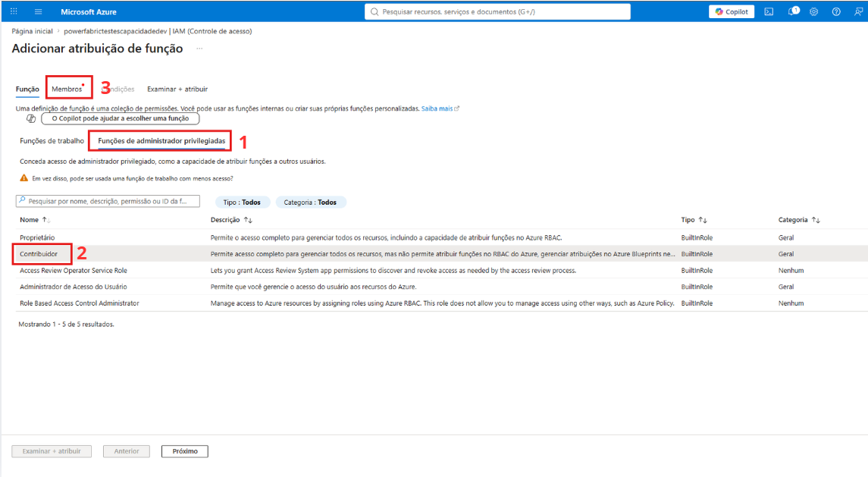Click the global search resources field
868x477 pixels.
coord(497,11)
